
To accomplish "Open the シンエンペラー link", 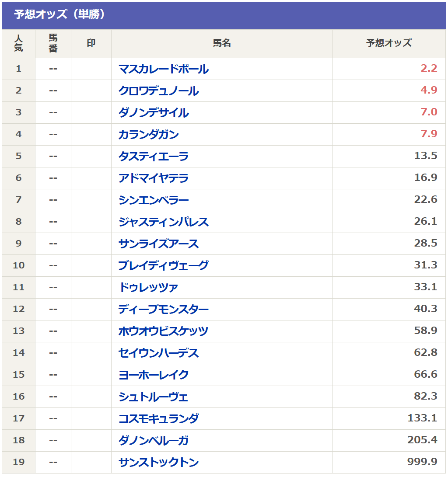I will (x=154, y=200).
